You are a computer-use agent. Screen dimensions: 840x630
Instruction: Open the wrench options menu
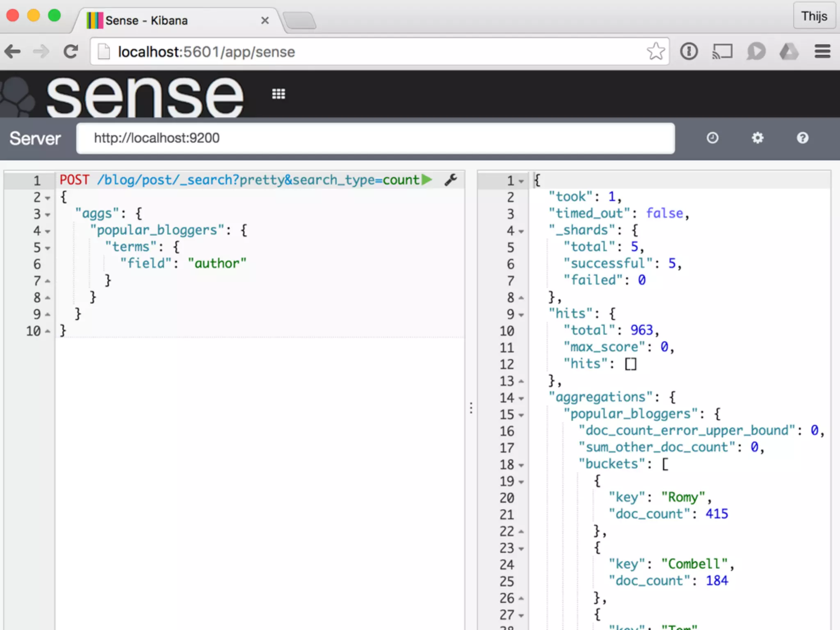tap(450, 180)
